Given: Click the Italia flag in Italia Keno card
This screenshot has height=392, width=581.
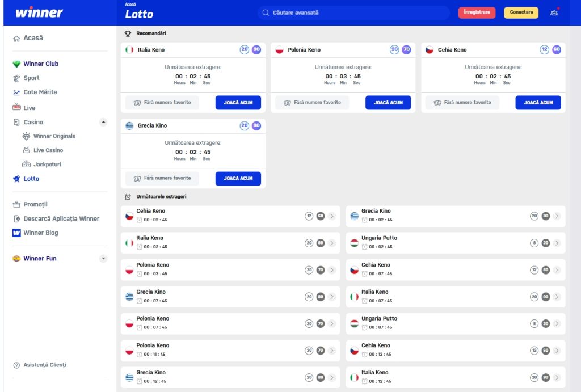Looking at the screenshot, I should pos(129,50).
